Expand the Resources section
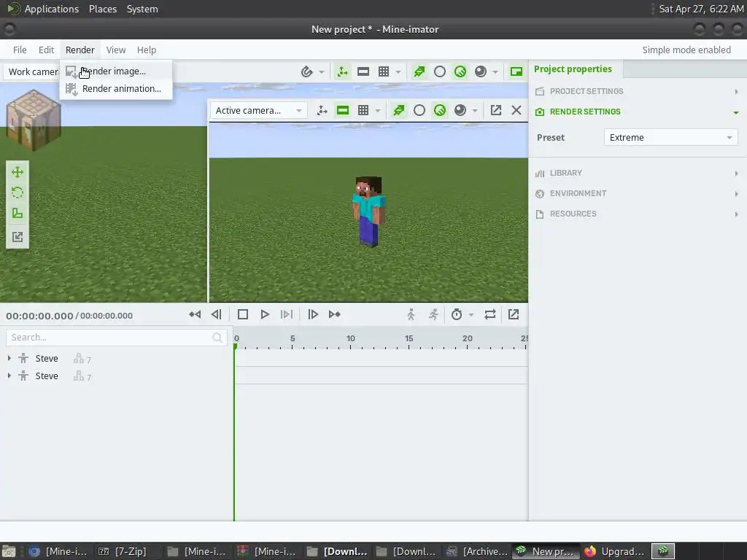The width and height of the screenshot is (747, 560). tap(638, 214)
